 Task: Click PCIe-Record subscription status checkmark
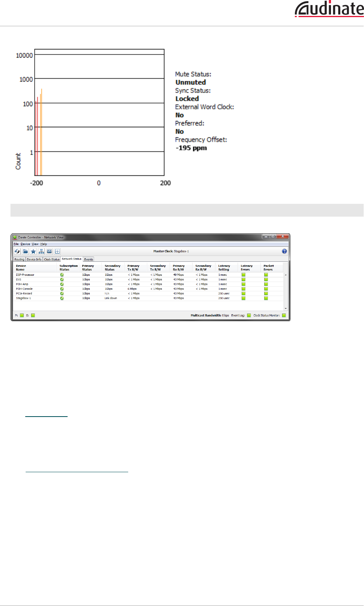(x=62, y=293)
